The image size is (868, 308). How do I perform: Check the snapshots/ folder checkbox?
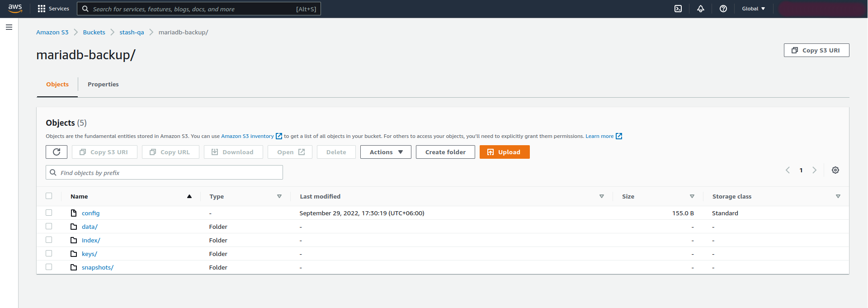(49, 267)
